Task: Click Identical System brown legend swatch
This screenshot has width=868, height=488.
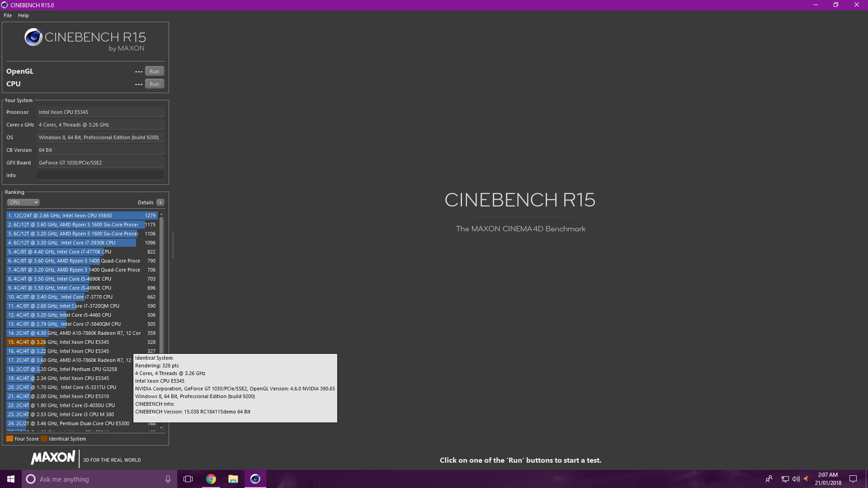Action: click(44, 439)
